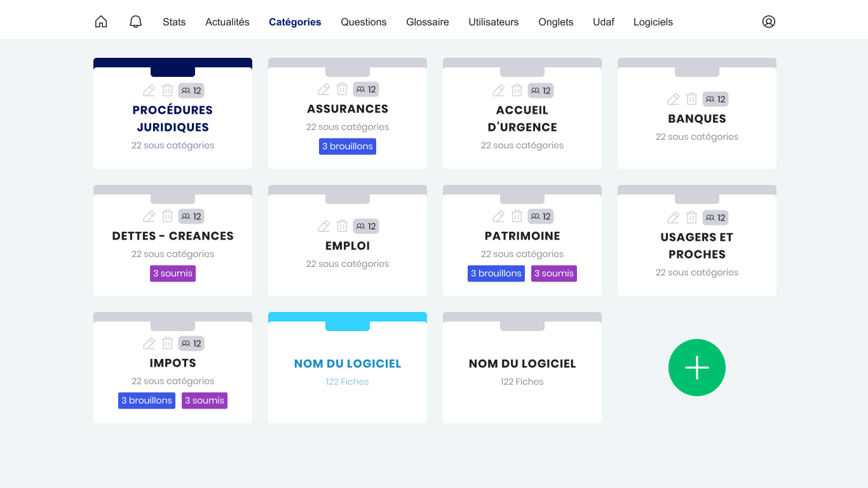Click pencil icon on Banques card

674,99
